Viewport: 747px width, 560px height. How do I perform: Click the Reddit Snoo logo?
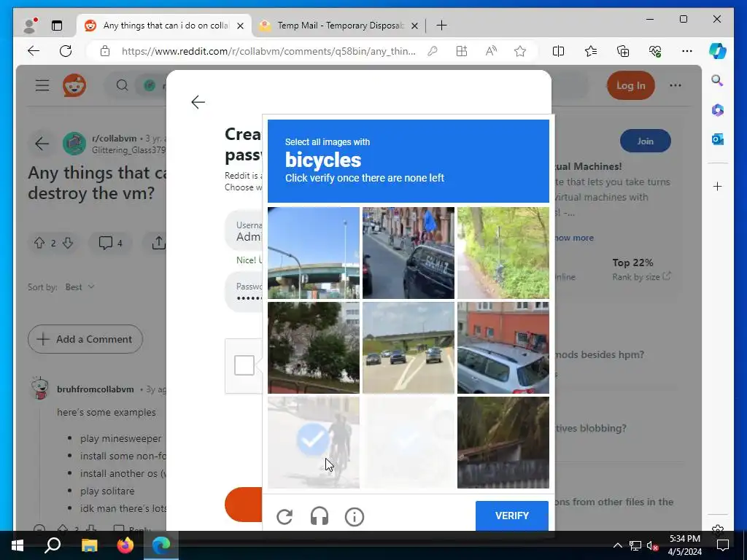click(x=74, y=85)
